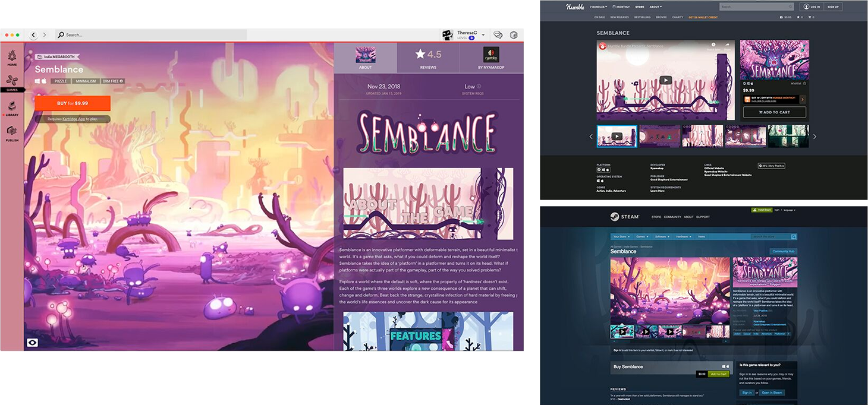Expand the Steam Games dropdown
The image size is (868, 405).
click(642, 236)
